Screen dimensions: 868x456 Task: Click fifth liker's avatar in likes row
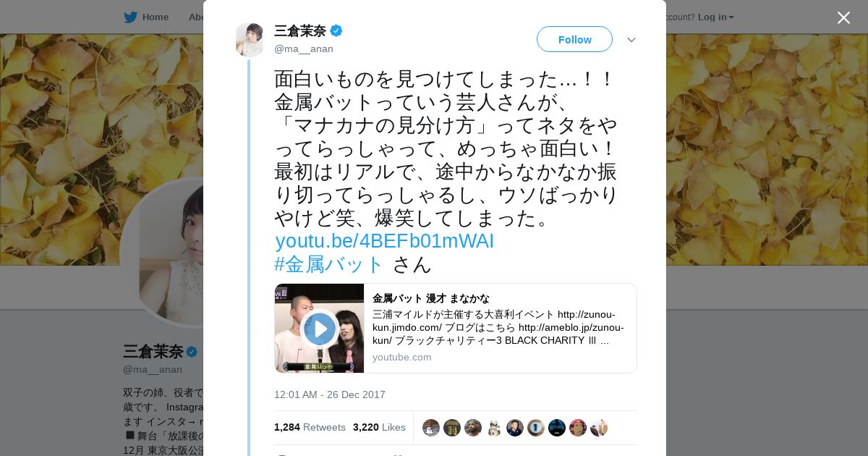(x=515, y=427)
